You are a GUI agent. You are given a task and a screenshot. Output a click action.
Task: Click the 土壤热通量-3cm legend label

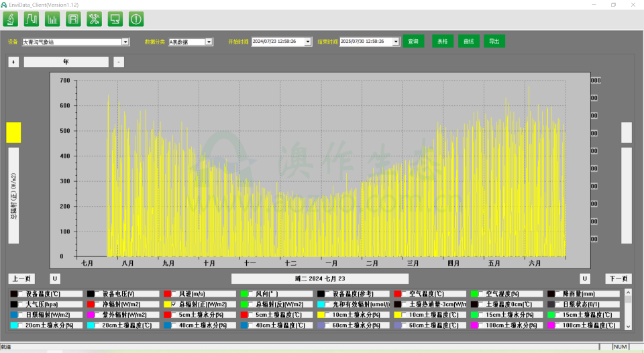pyautogui.click(x=438, y=305)
